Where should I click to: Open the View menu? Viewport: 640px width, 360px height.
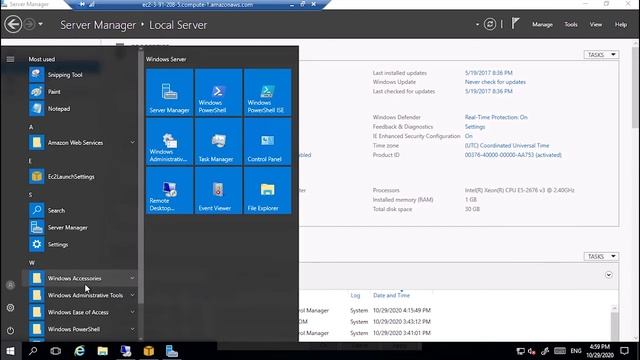[x=596, y=24]
